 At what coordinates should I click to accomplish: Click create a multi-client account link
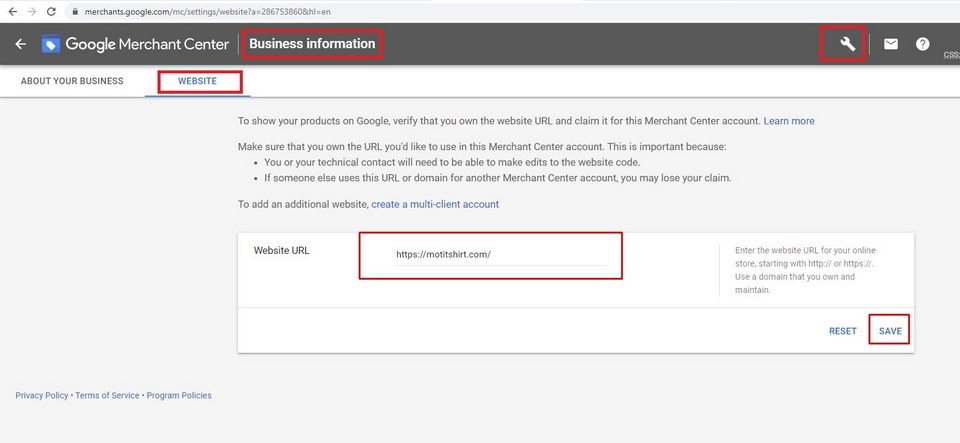(x=435, y=204)
